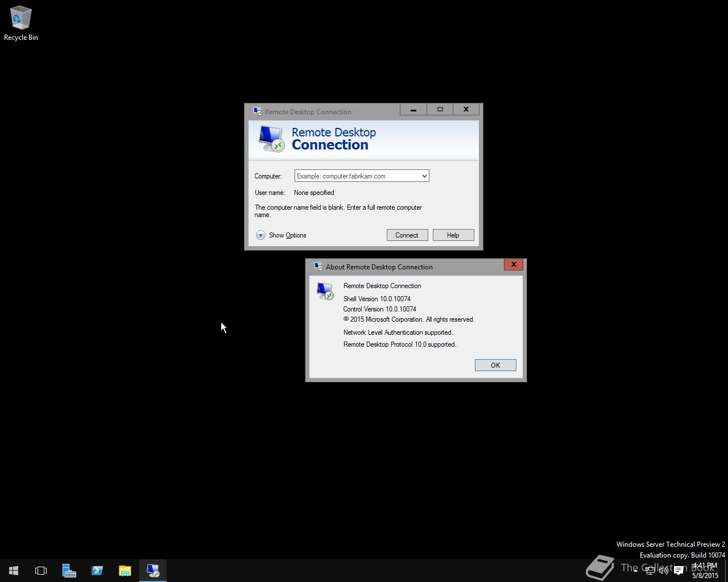
Task: Click the Help button
Action: (x=453, y=235)
